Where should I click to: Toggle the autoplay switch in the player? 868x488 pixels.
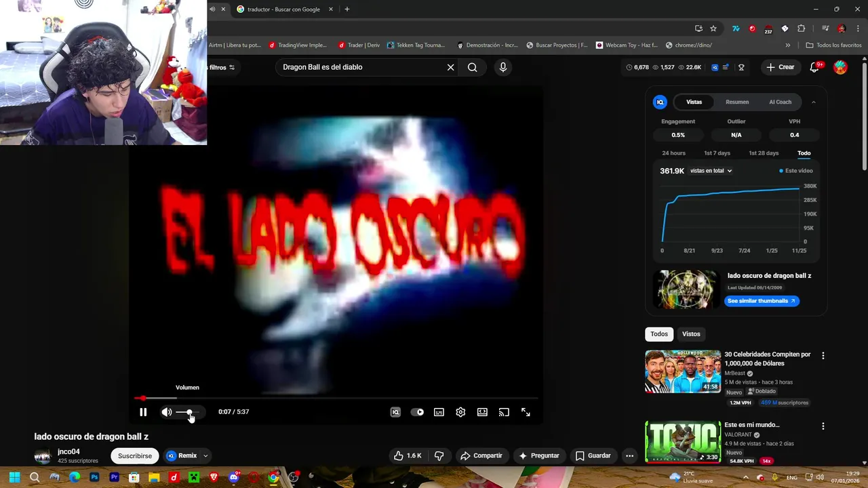point(417,412)
